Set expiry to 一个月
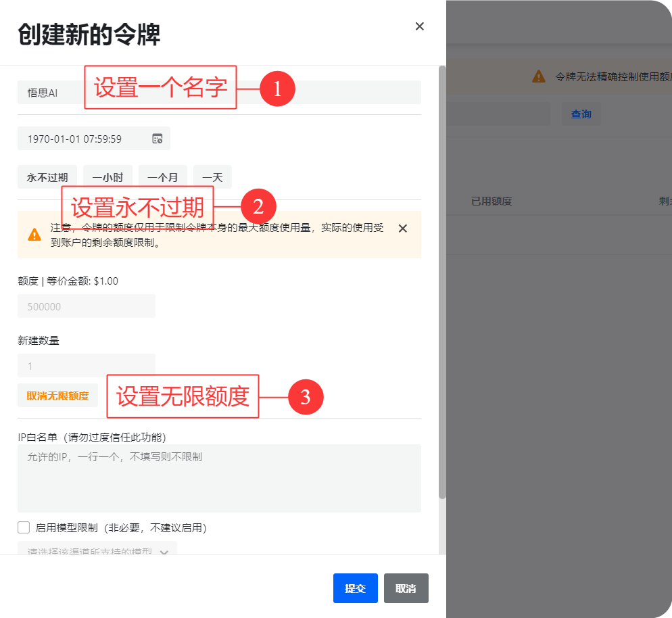 162,176
